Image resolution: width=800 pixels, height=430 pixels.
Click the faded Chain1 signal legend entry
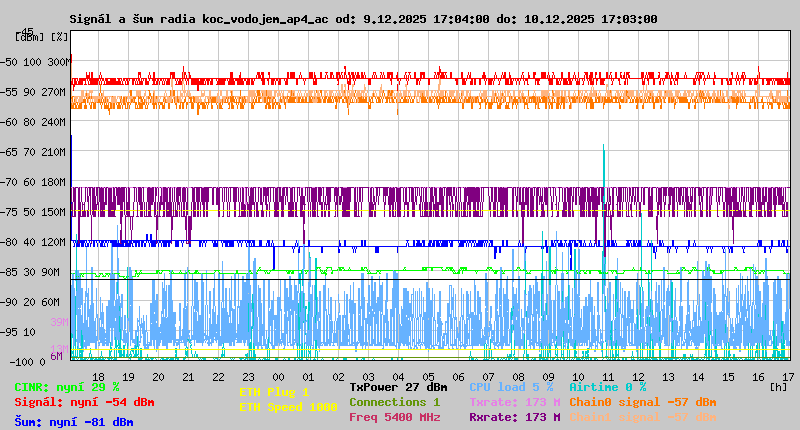point(643,417)
